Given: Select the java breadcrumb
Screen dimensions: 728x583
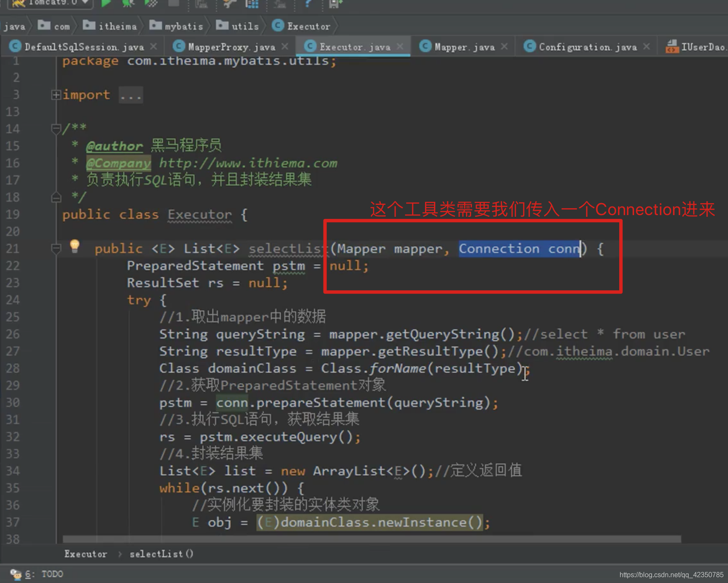Looking at the screenshot, I should [15, 26].
